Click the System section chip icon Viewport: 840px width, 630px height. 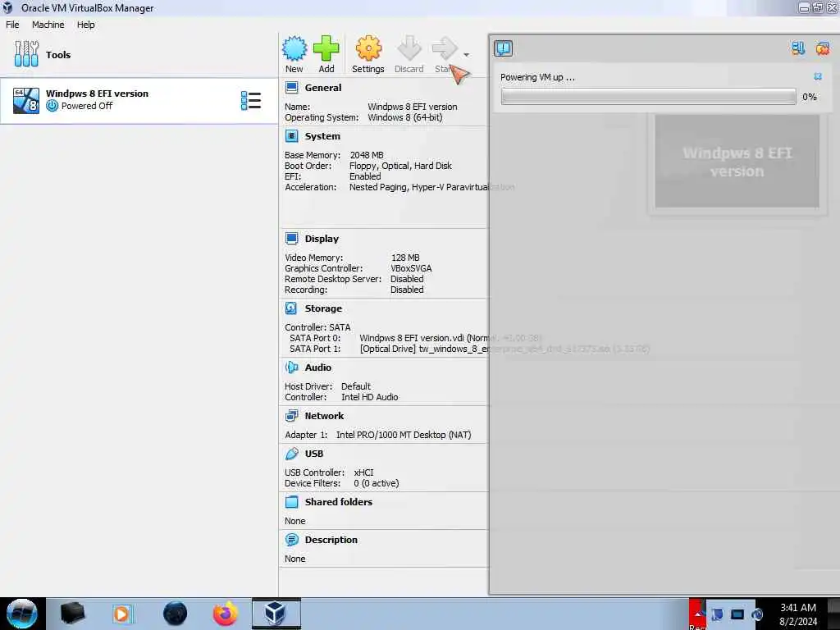coord(291,136)
